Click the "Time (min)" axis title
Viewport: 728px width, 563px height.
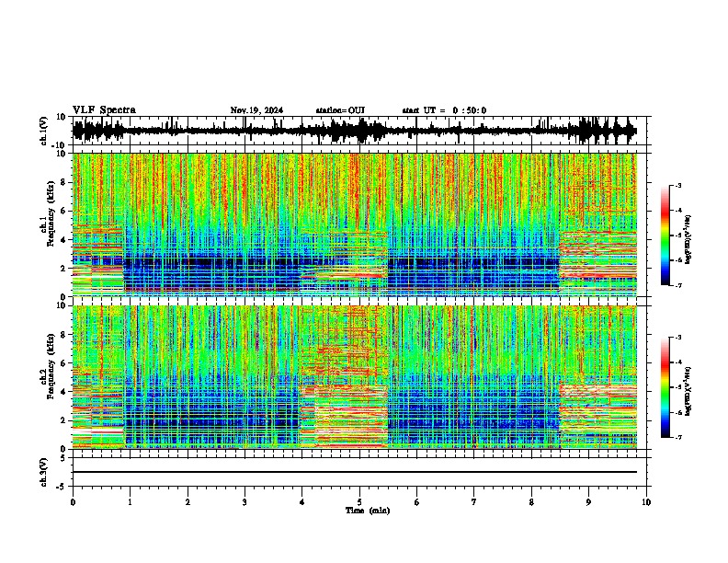(368, 511)
